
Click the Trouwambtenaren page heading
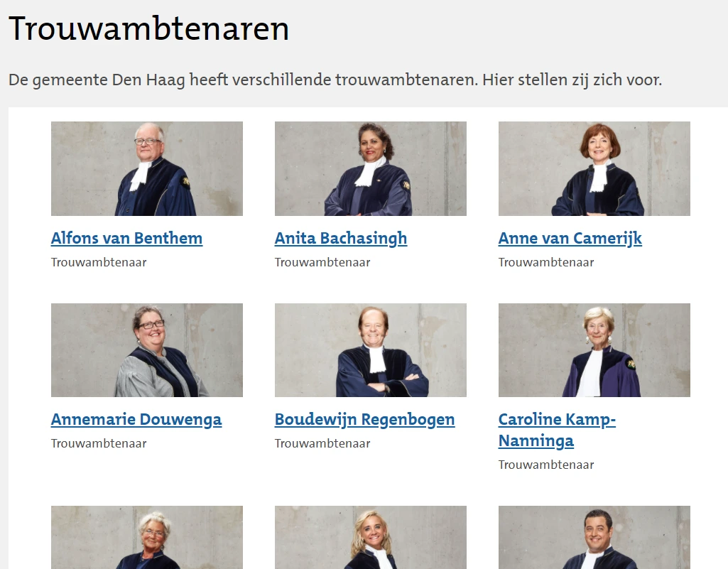coord(148,29)
